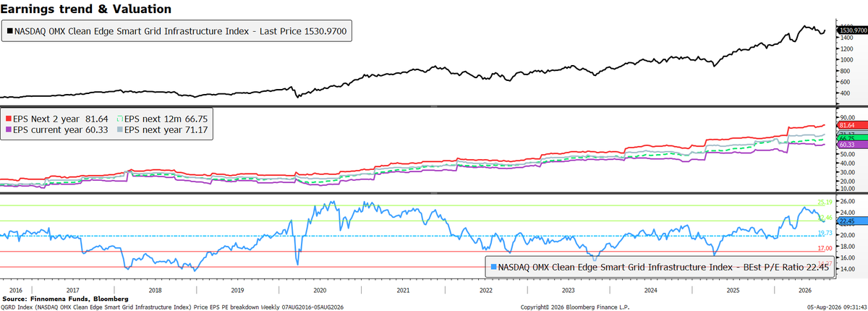This screenshot has width=868, height=311.
Task: Click the 2020 year axis label
Action: 321,289
